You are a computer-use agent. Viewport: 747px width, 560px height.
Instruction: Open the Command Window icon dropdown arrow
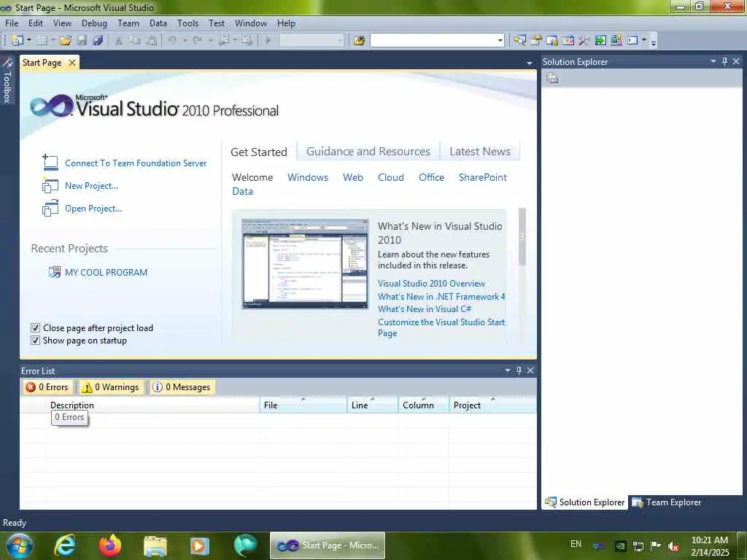click(x=644, y=40)
